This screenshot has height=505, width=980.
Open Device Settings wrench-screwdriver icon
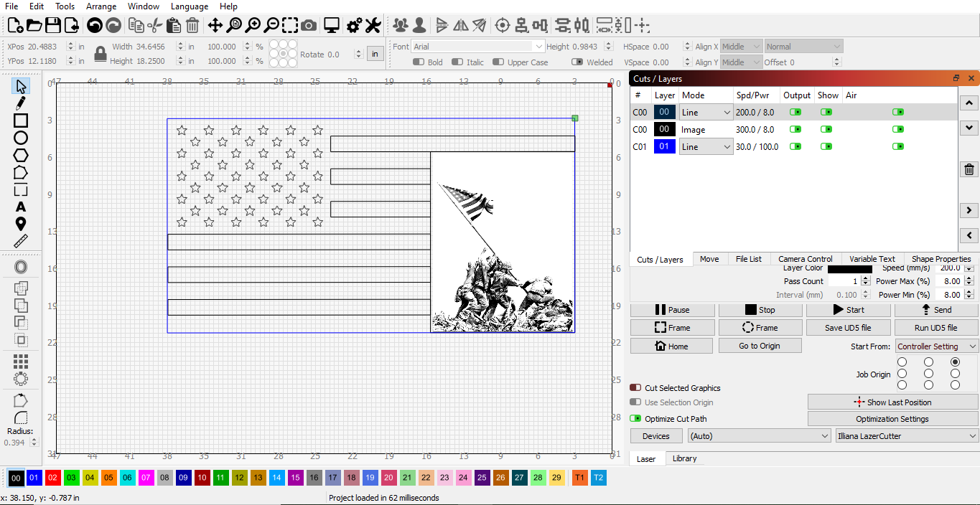point(372,26)
